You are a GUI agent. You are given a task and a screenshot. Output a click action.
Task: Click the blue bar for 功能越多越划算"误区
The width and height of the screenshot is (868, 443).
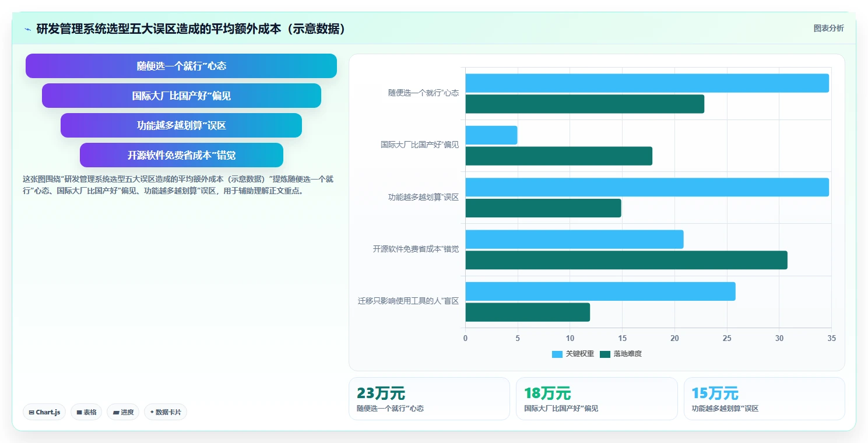click(x=647, y=187)
